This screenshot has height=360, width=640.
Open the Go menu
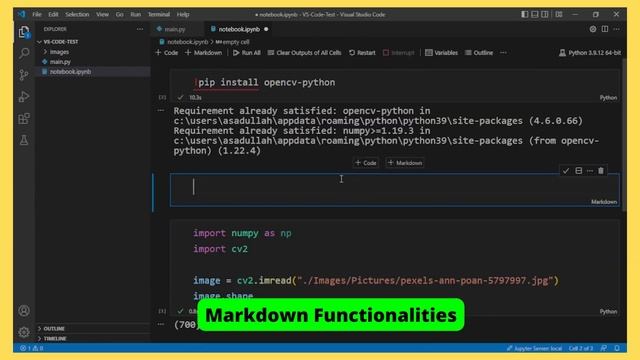pyautogui.click(x=119, y=14)
